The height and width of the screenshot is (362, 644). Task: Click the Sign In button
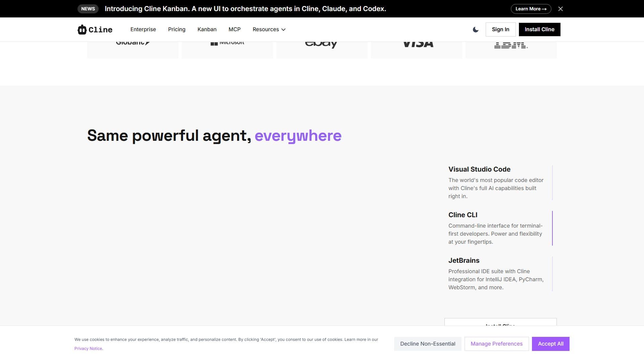[500, 29]
